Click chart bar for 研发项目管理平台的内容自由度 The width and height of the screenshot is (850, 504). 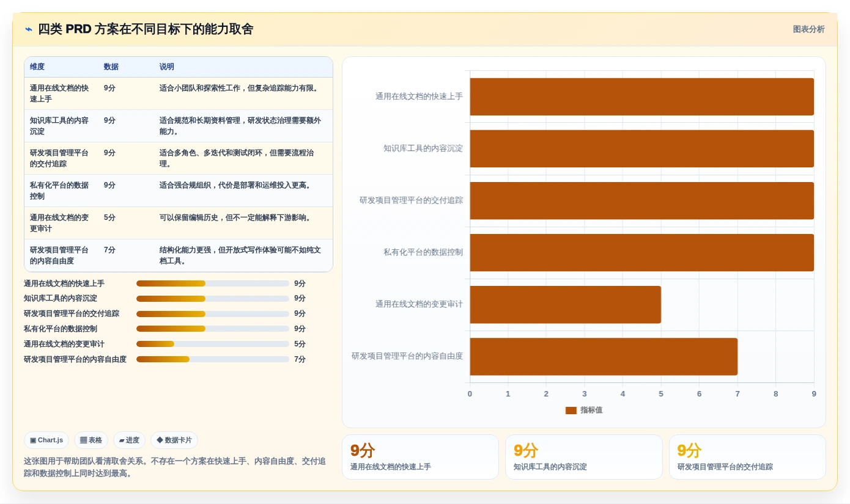[x=604, y=357]
